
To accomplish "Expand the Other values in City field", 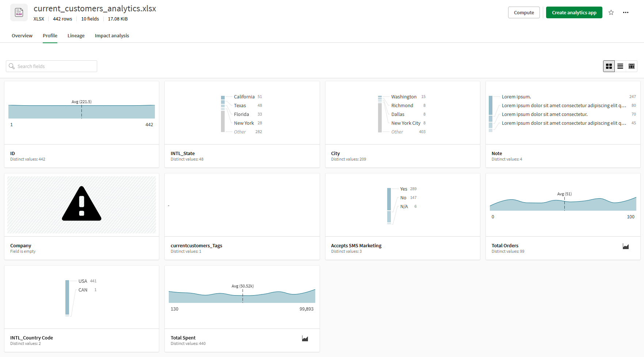I will coord(397,132).
